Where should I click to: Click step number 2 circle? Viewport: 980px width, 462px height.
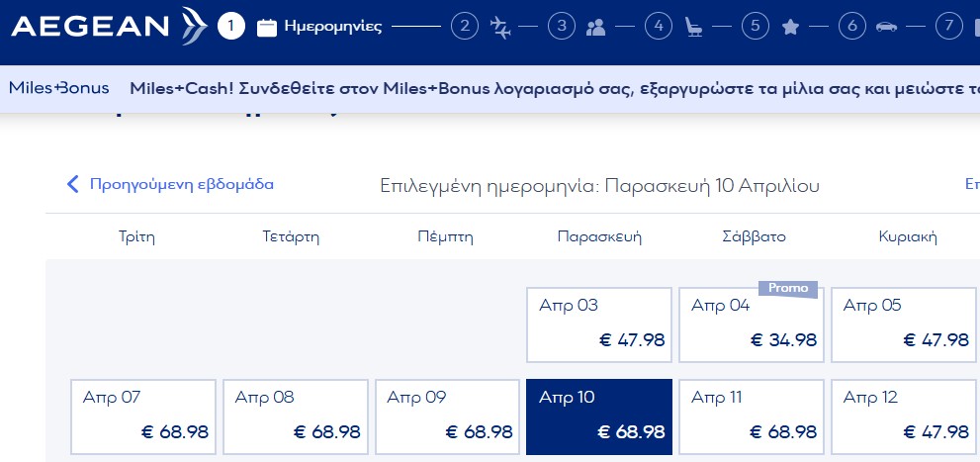(464, 27)
